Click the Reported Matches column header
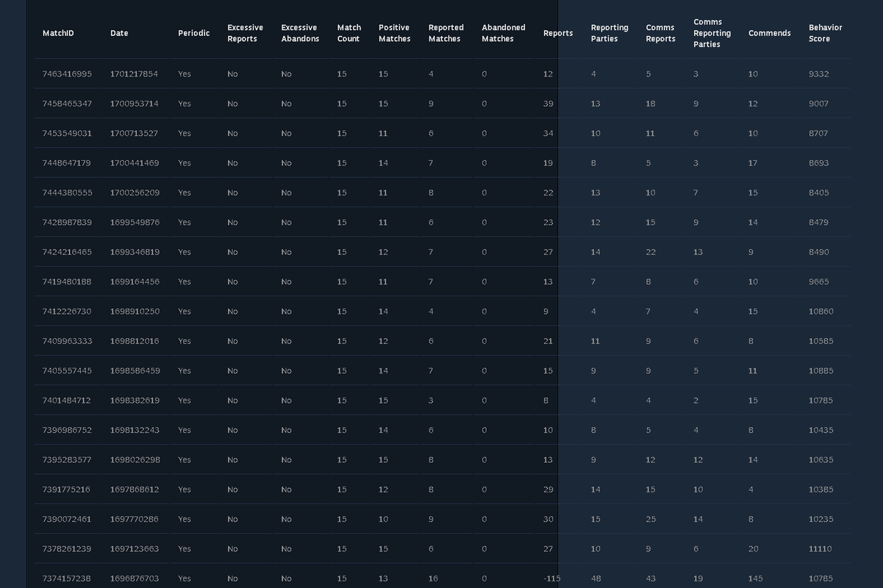Viewport: 883px width, 588px height. tap(446, 33)
